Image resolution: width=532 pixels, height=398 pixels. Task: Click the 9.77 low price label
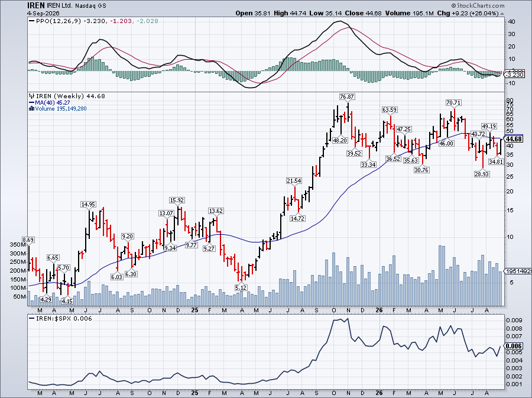pyautogui.click(x=191, y=245)
